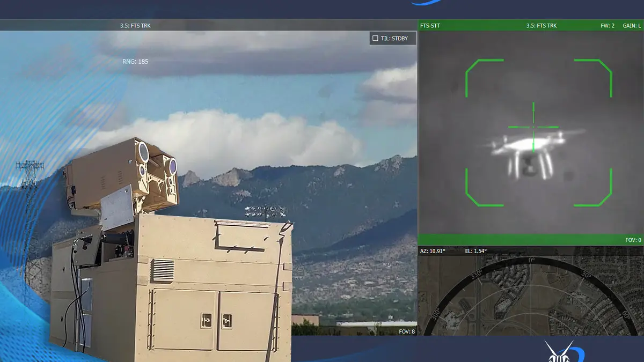Click the RNG: 185 range readout
This screenshot has width=644, height=362.
(135, 62)
